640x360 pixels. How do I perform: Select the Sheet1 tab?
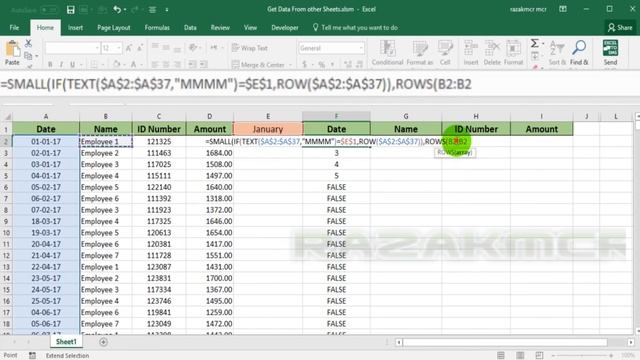(66, 342)
